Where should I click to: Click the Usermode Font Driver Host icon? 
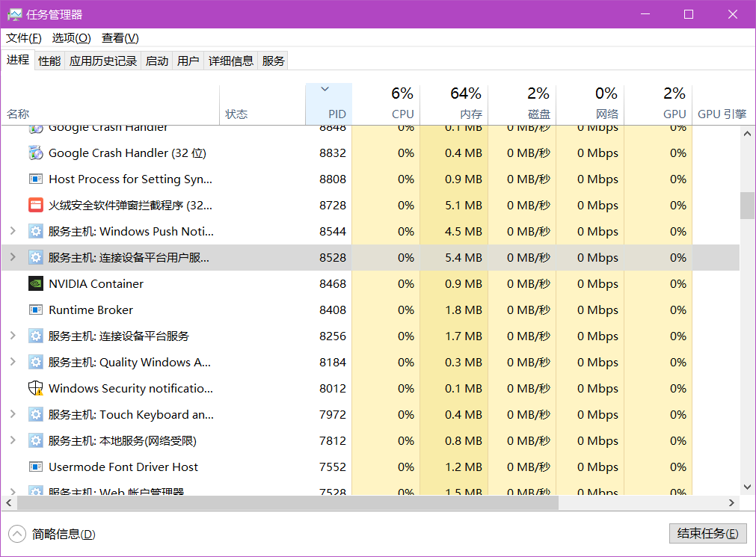[x=36, y=467]
